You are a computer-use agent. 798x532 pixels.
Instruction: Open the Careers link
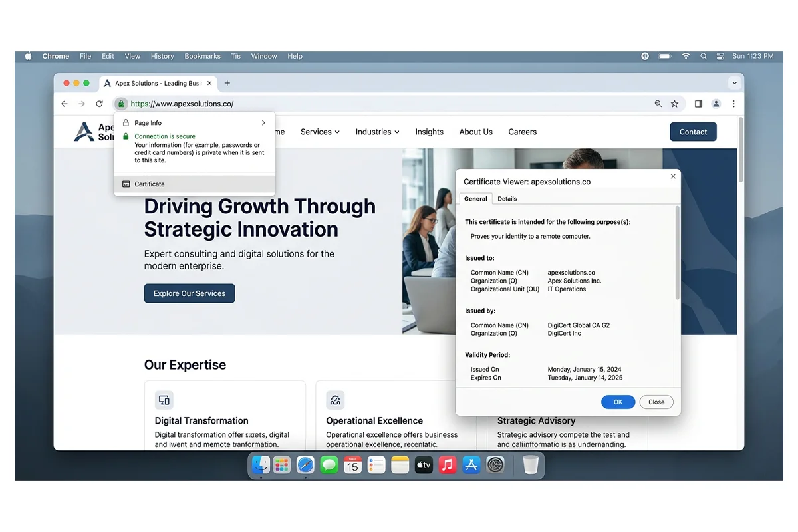[x=523, y=132]
